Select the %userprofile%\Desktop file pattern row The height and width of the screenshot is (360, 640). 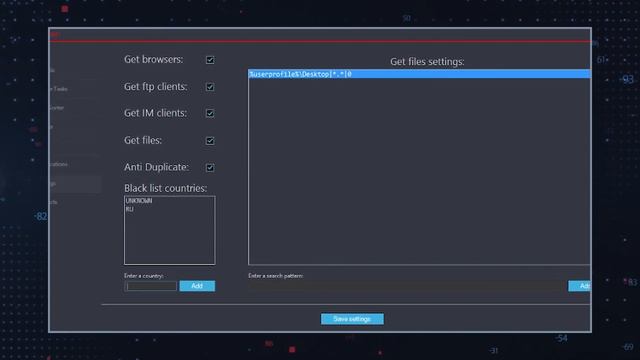point(419,74)
